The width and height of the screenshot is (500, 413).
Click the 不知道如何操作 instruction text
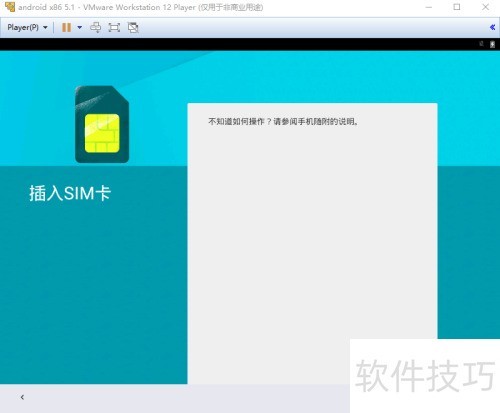click(283, 121)
